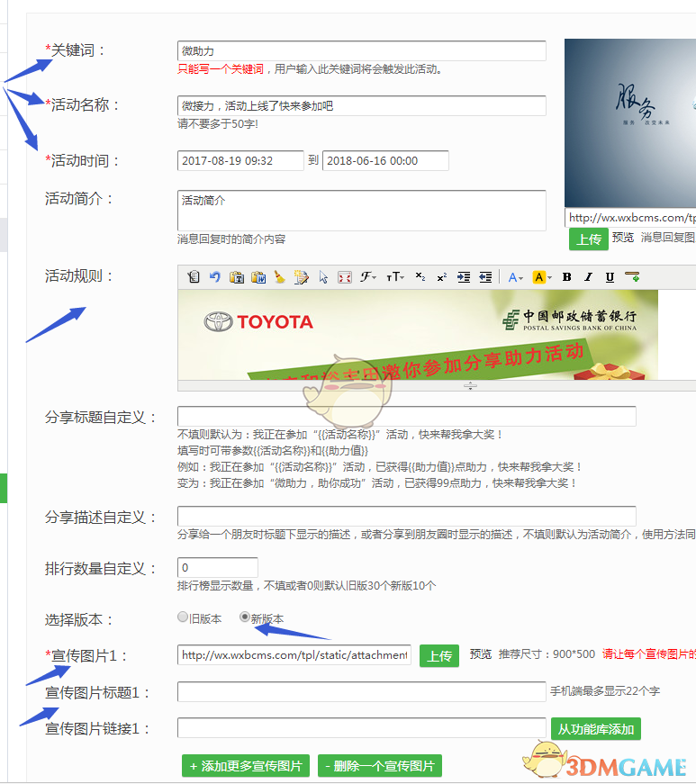Click the 关键词 input field
The height and width of the screenshot is (784, 696).
click(361, 51)
